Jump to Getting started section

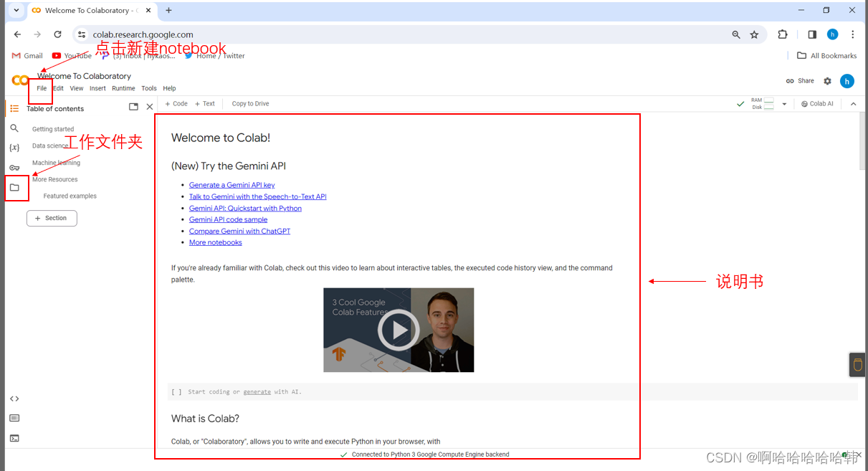(53, 129)
